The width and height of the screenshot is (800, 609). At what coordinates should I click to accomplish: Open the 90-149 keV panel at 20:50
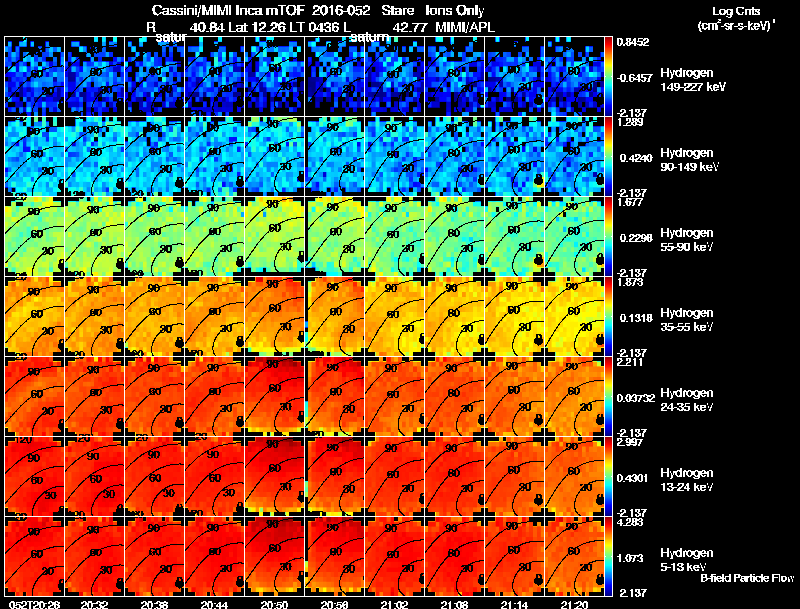coord(274,157)
